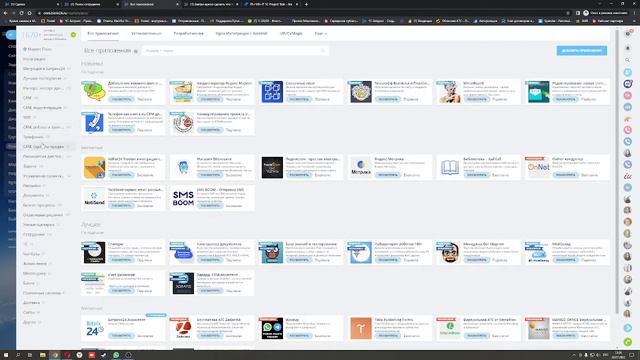Go back using browser back arrow

pos(5,13)
